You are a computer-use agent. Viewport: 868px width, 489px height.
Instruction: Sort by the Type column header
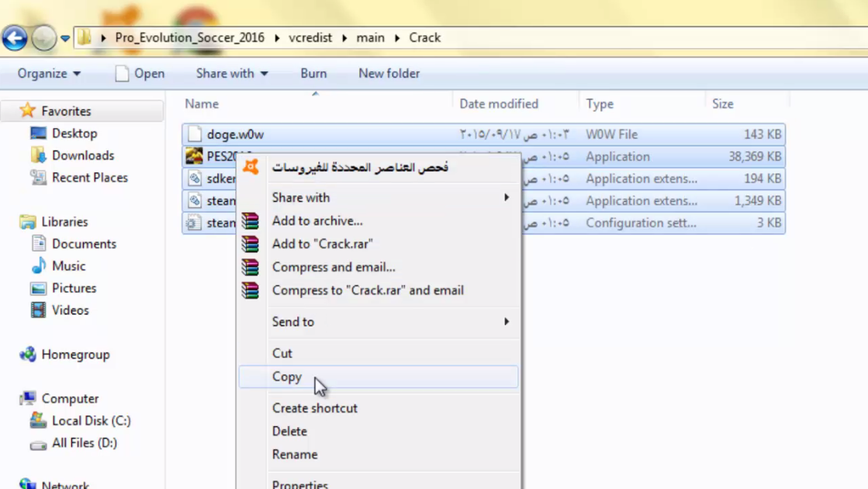(x=600, y=104)
